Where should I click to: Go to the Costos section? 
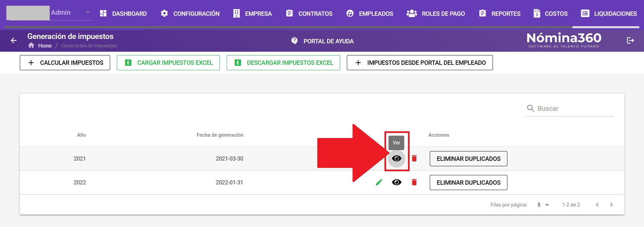click(550, 13)
